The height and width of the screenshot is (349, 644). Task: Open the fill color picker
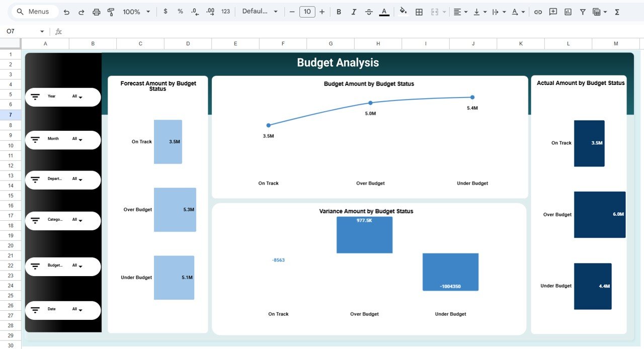click(x=403, y=12)
